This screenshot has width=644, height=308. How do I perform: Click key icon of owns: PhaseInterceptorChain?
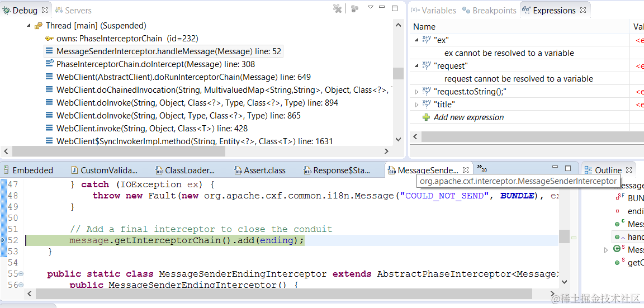49,39
